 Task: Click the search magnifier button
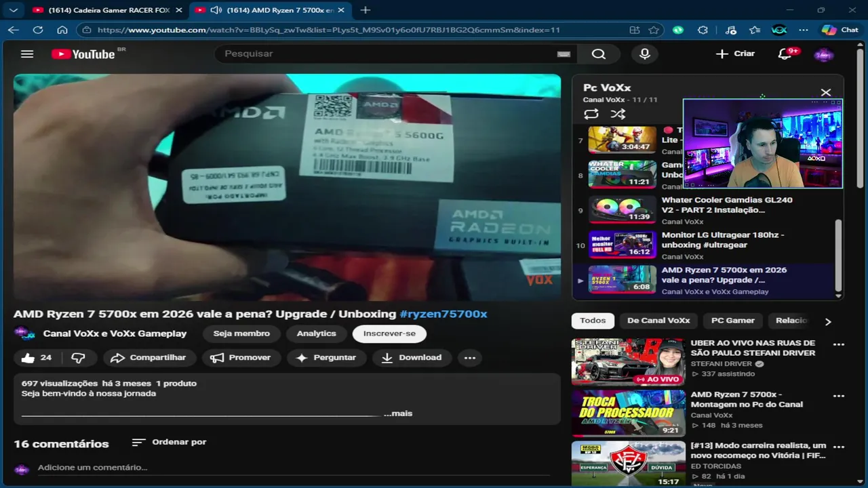click(598, 54)
